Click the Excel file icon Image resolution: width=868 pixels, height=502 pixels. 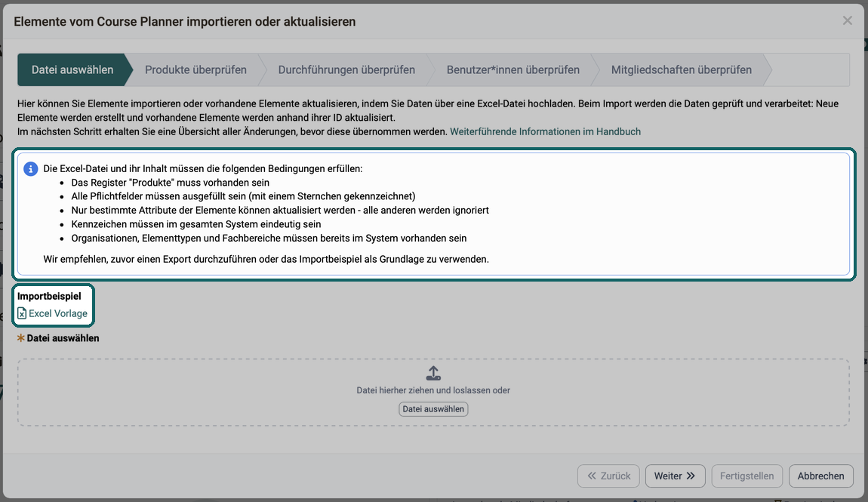tap(22, 313)
